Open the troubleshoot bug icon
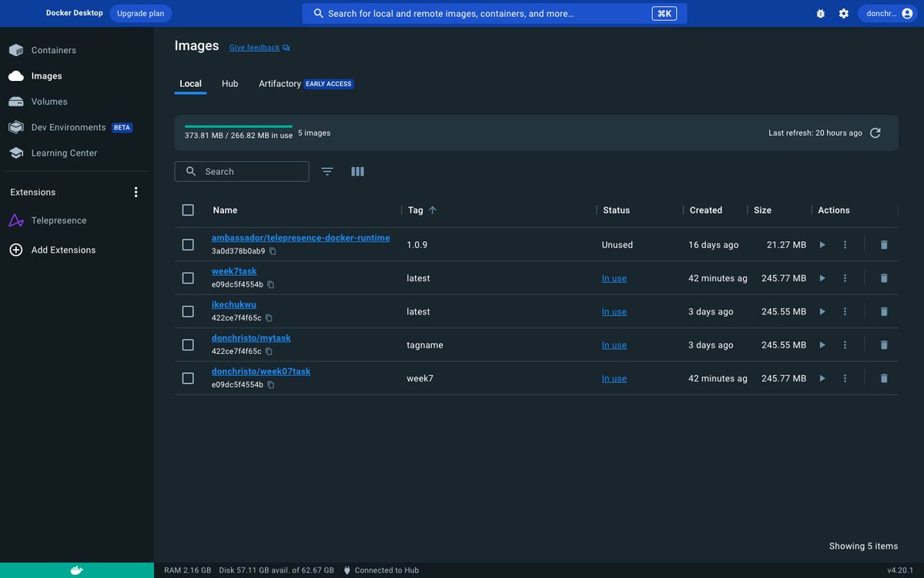This screenshot has width=924, height=578. point(821,13)
